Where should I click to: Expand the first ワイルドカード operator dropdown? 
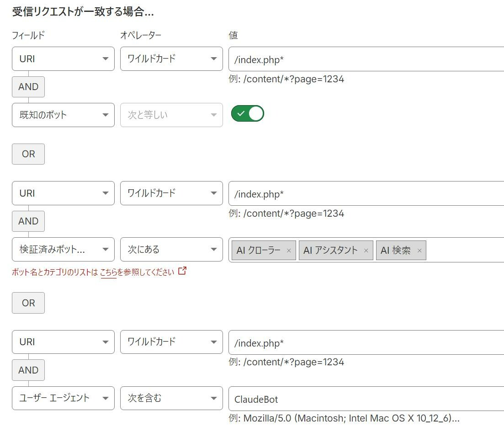(171, 59)
